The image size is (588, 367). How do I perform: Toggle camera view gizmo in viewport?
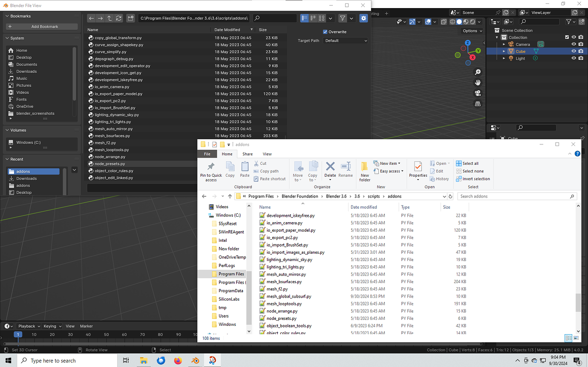coord(478,93)
